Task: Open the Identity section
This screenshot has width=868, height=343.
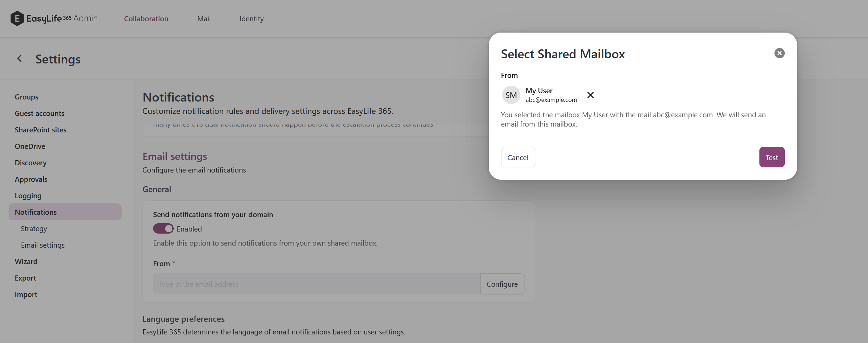Action: tap(251, 19)
